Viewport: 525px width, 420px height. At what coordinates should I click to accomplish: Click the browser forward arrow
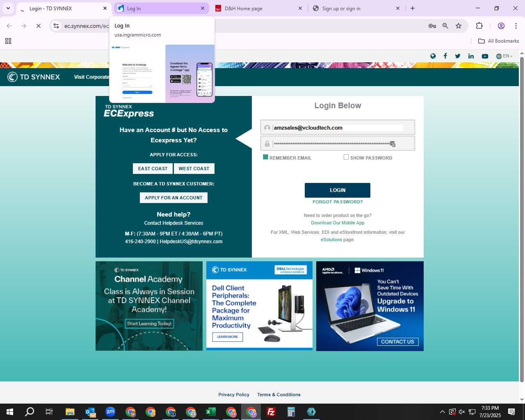pos(24,26)
